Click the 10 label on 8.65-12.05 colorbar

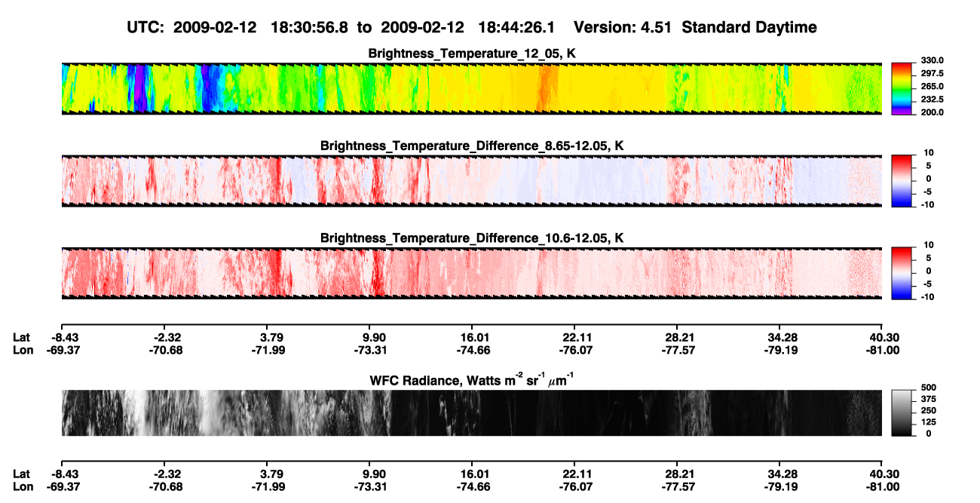pyautogui.click(x=929, y=152)
